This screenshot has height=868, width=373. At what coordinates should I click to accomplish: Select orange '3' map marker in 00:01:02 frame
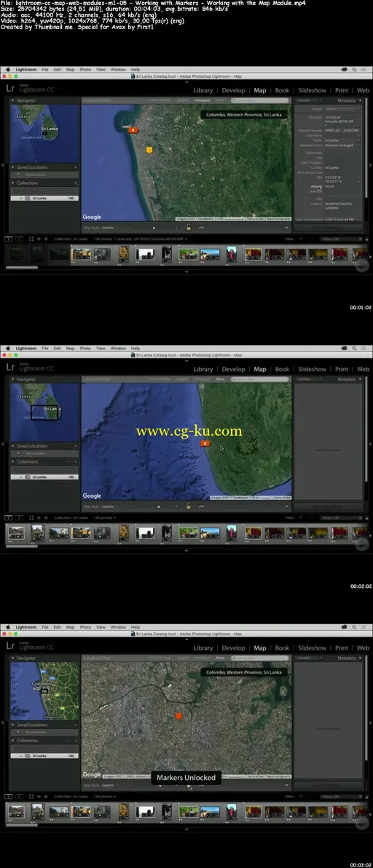[133, 131]
